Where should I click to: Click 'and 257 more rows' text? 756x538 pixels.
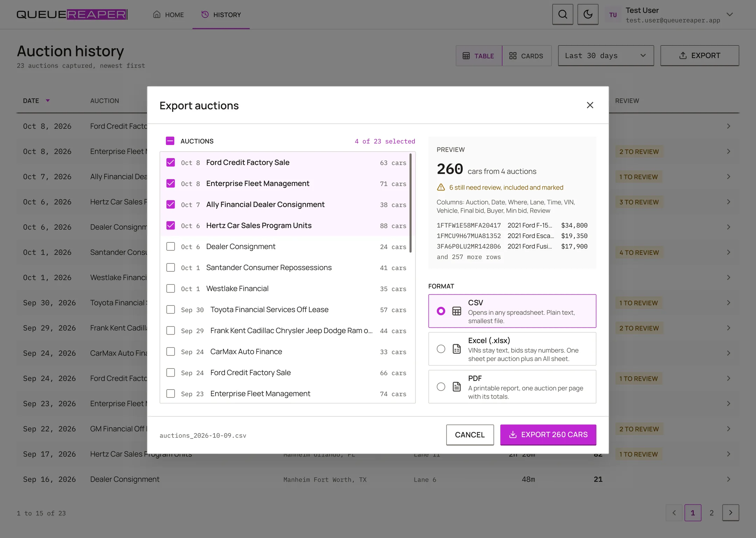pos(469,257)
